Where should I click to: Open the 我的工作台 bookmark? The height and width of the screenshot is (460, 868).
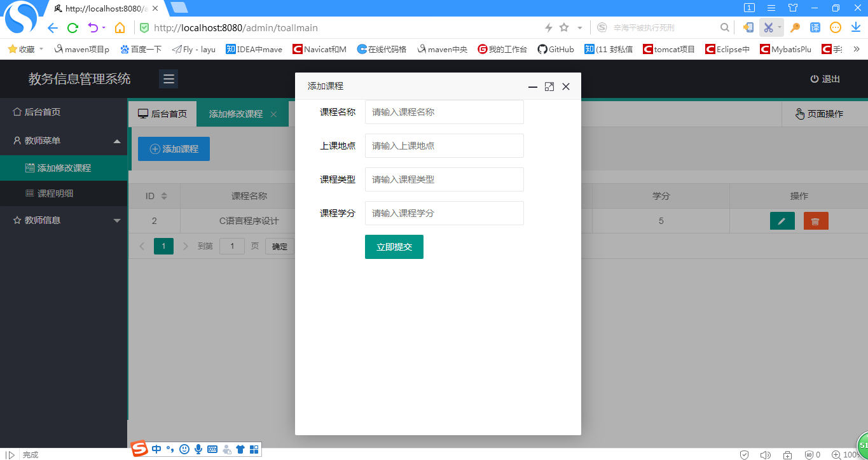pyautogui.click(x=502, y=49)
